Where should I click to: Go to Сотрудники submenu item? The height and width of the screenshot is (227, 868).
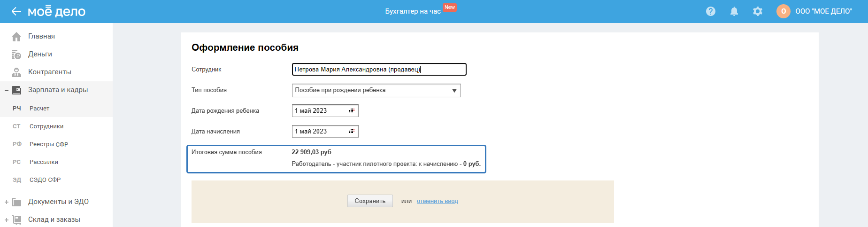click(46, 126)
